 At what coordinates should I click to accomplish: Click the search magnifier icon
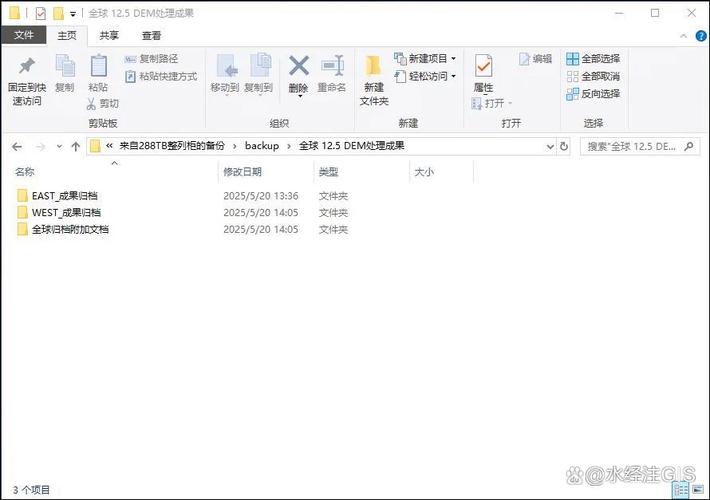689,146
